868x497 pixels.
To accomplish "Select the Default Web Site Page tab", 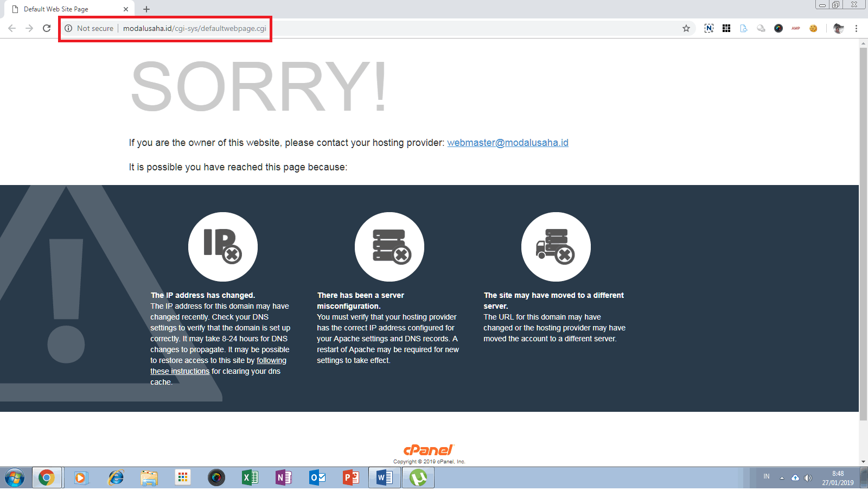I will point(65,9).
